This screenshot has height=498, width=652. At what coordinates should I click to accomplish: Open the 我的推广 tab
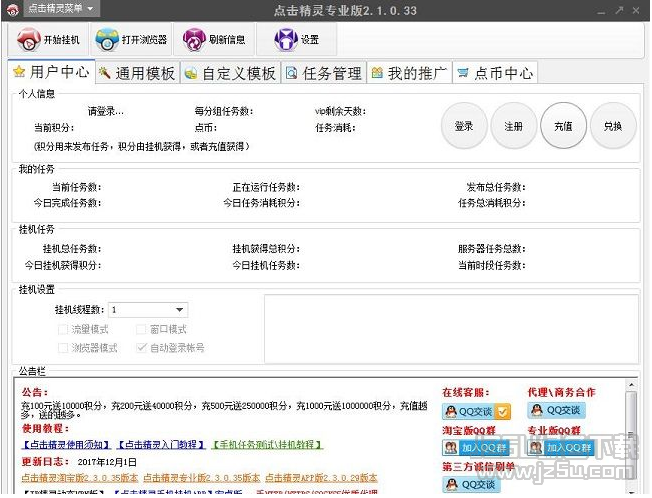[x=410, y=73]
